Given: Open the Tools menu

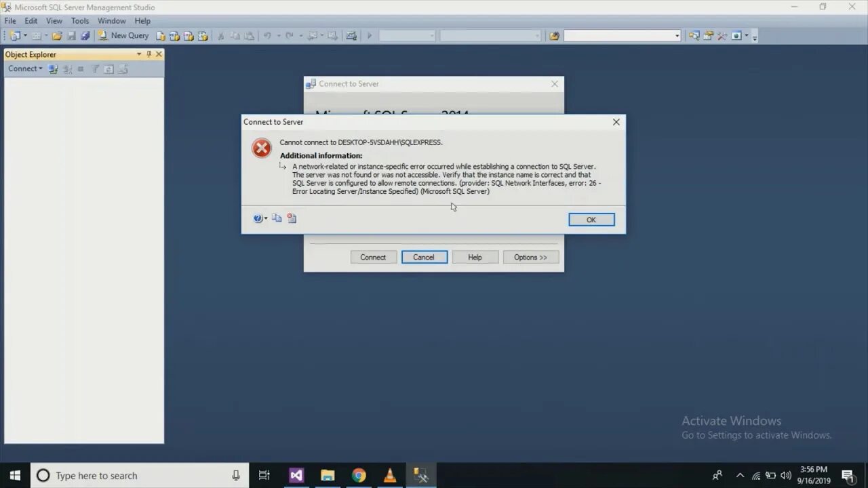Looking at the screenshot, I should pos(80,21).
